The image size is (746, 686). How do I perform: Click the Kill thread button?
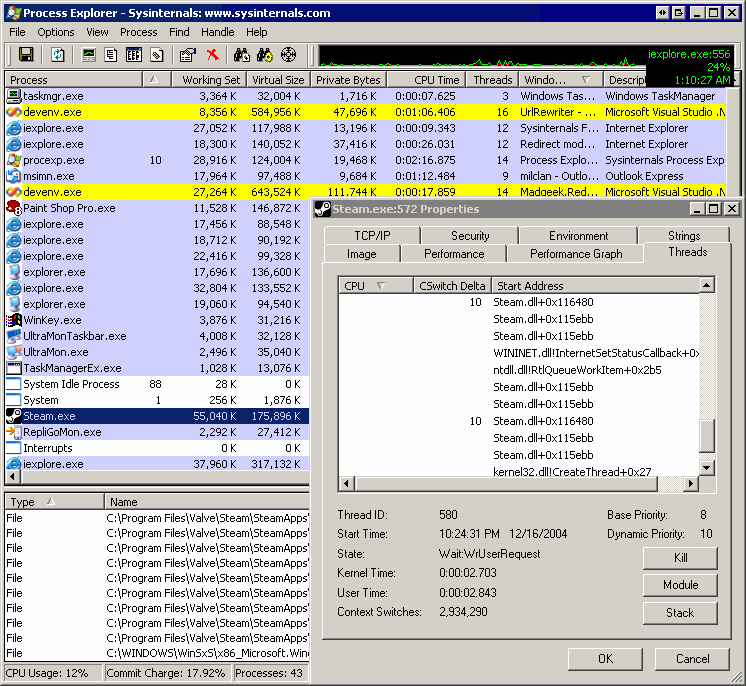(680, 558)
